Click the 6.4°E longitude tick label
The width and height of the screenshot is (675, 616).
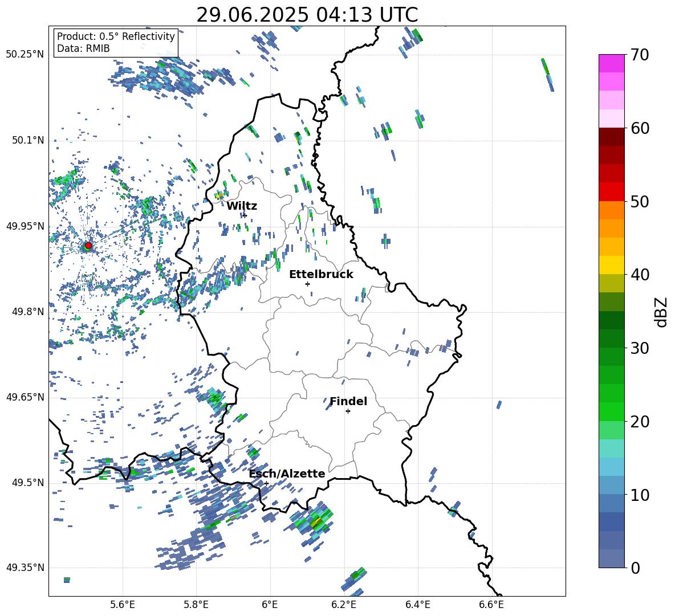coord(417,605)
